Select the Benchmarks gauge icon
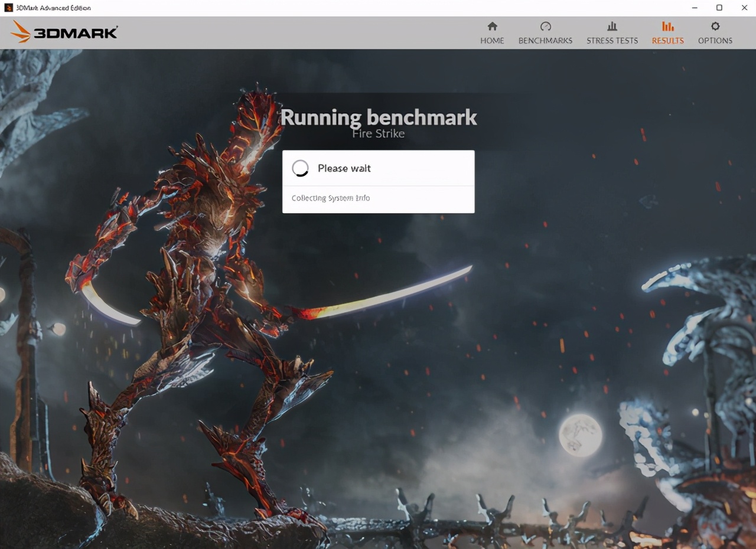 coord(545,27)
